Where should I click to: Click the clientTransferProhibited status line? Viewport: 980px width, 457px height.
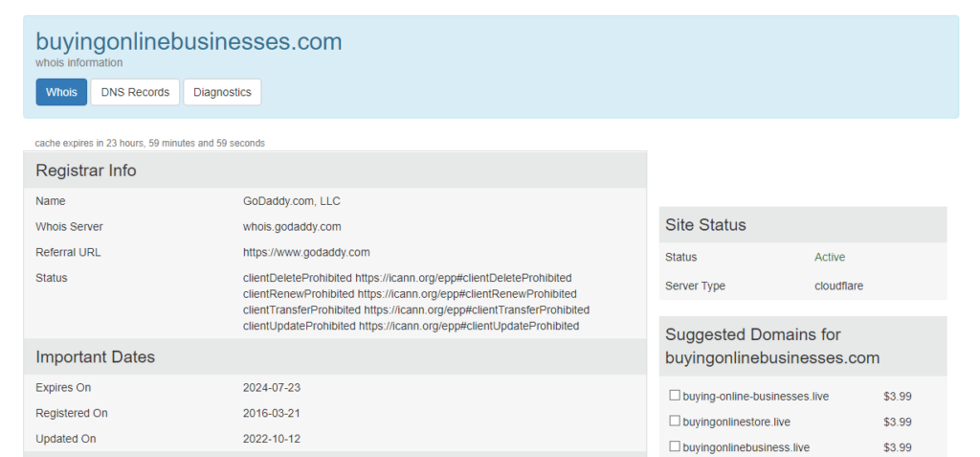tap(416, 309)
